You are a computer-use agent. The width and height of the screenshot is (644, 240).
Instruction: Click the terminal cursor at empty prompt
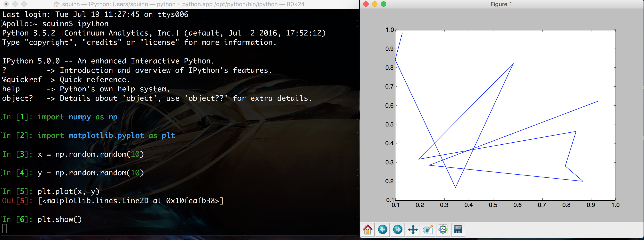tap(4, 229)
